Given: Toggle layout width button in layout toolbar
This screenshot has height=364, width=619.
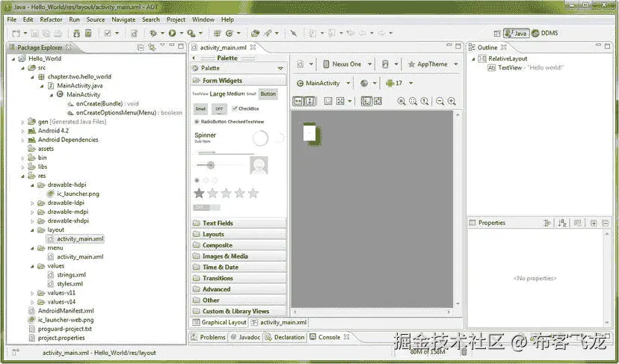Looking at the screenshot, I should click(298, 101).
